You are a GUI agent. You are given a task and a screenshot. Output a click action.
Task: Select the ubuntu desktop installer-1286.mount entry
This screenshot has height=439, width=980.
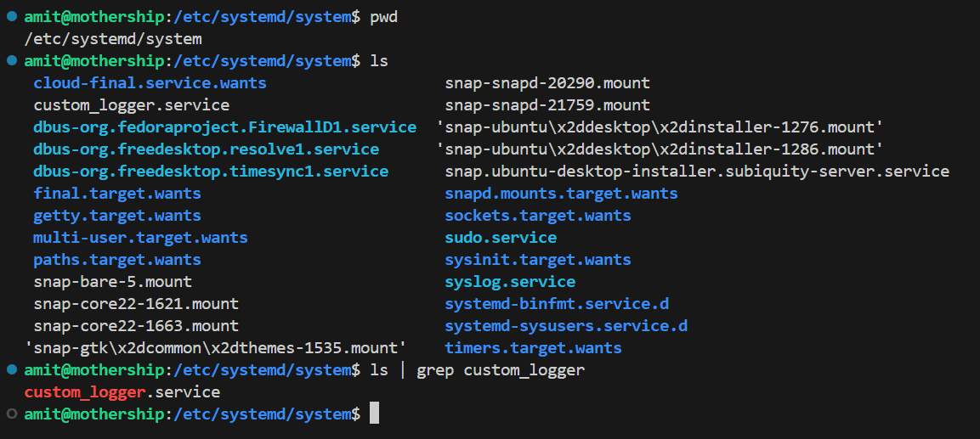[660, 149]
